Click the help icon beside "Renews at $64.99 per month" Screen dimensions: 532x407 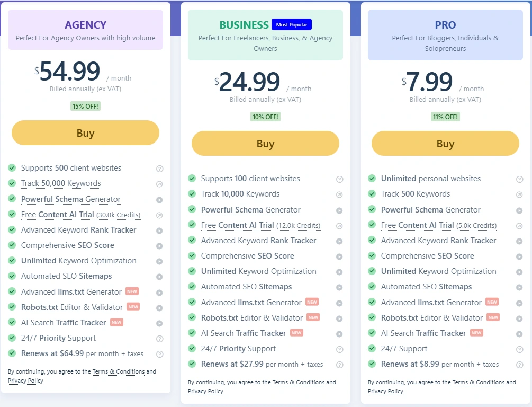[159, 354]
